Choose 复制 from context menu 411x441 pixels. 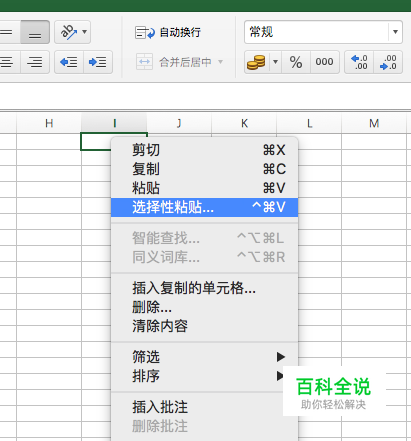coord(204,169)
